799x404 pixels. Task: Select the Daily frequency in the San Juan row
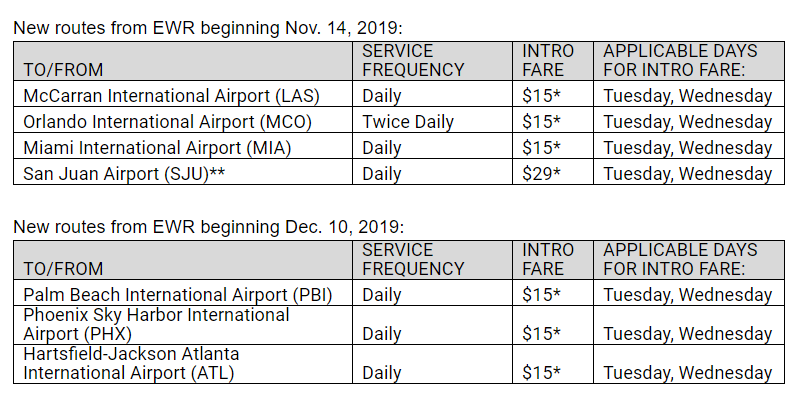coord(382,173)
